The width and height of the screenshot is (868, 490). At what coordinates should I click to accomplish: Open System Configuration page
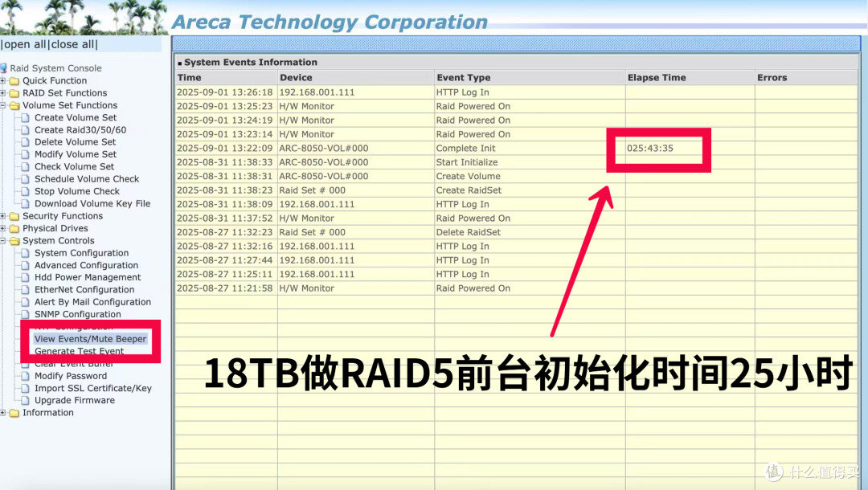pyautogui.click(x=81, y=253)
